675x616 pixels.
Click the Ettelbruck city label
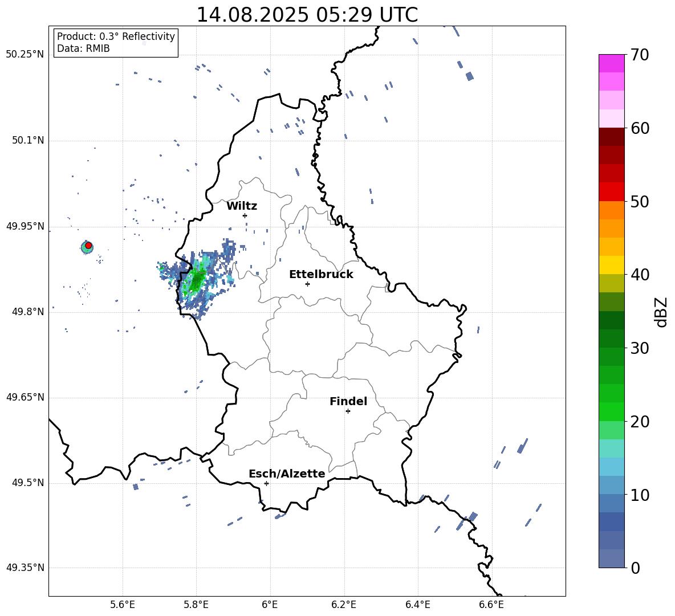pos(321,275)
